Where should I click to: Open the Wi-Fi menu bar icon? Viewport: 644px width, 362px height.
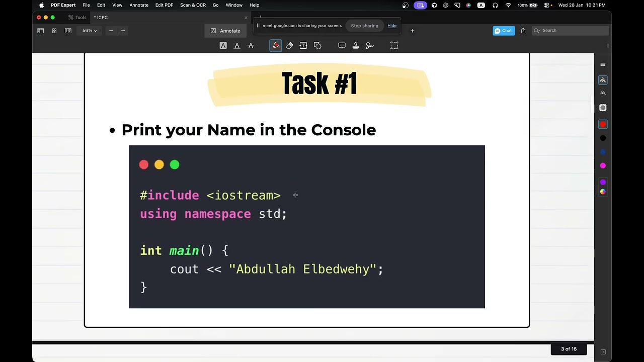click(x=508, y=5)
